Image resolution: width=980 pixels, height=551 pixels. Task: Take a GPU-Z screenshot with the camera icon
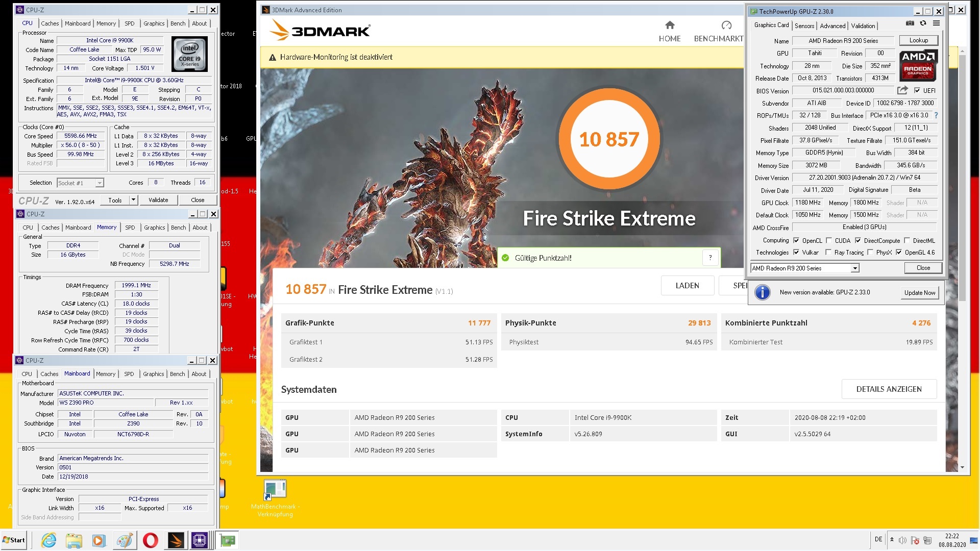(x=910, y=23)
